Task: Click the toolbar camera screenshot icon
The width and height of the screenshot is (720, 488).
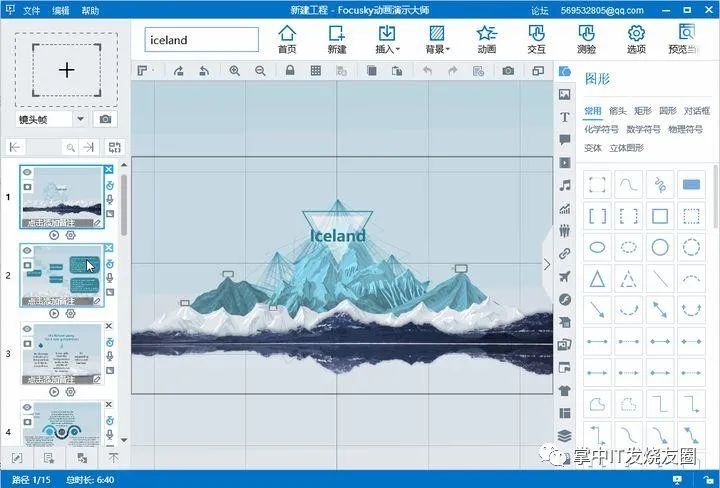Action: pyautogui.click(x=508, y=70)
